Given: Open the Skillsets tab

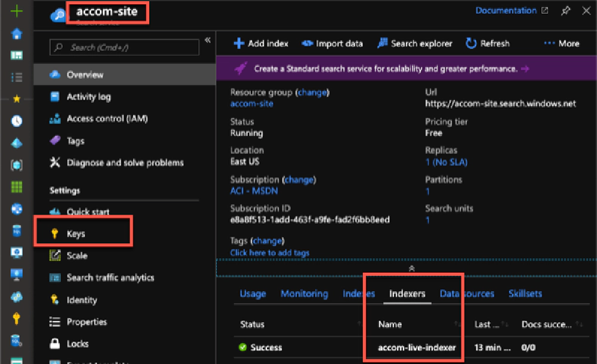Looking at the screenshot, I should point(525,294).
